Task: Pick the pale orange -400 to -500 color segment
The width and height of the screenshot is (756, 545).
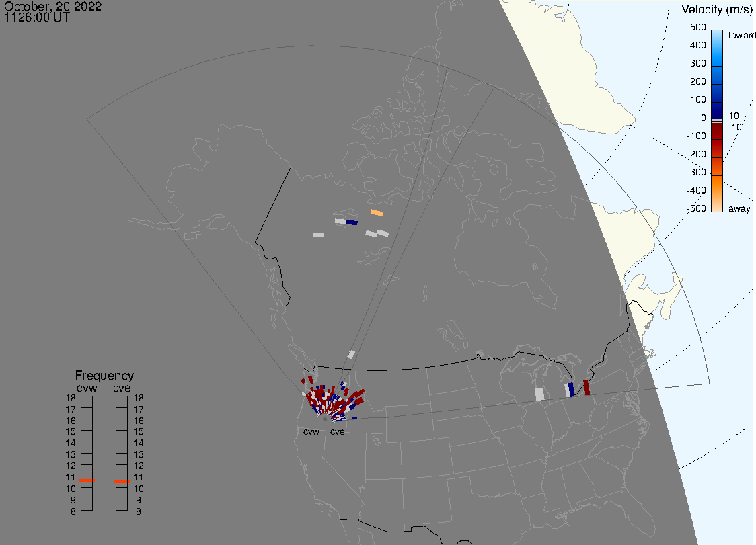Action: (x=717, y=203)
